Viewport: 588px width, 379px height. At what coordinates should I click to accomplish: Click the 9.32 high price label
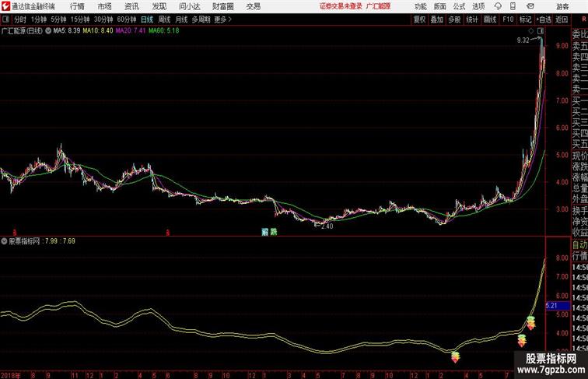click(523, 40)
